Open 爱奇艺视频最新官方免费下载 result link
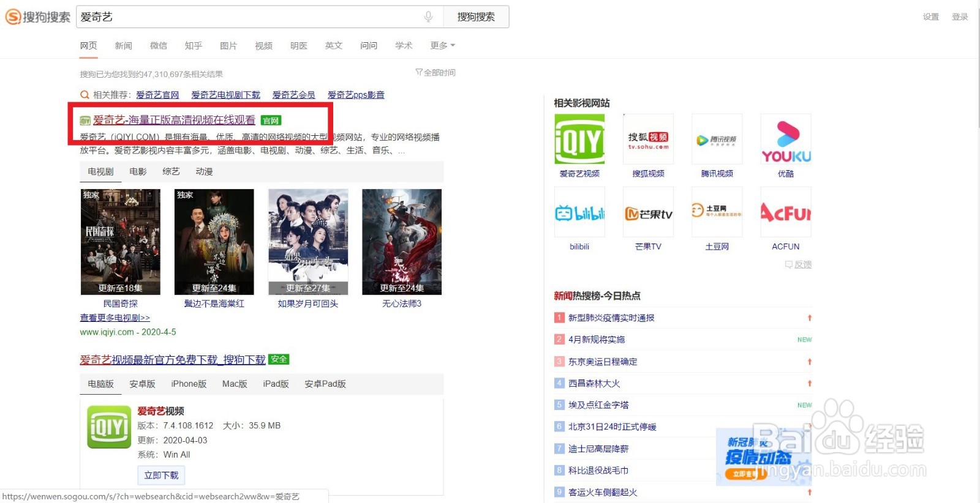The height and width of the screenshot is (503, 980). coord(173,360)
